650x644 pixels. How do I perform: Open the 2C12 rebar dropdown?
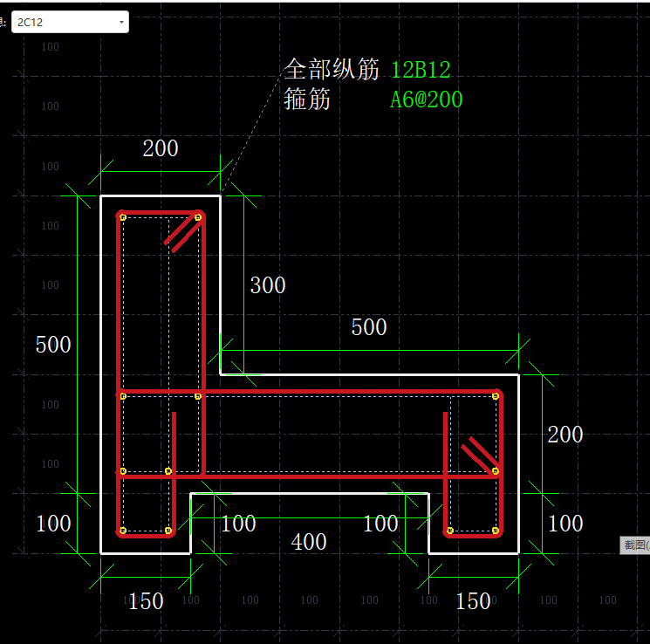click(x=70, y=22)
